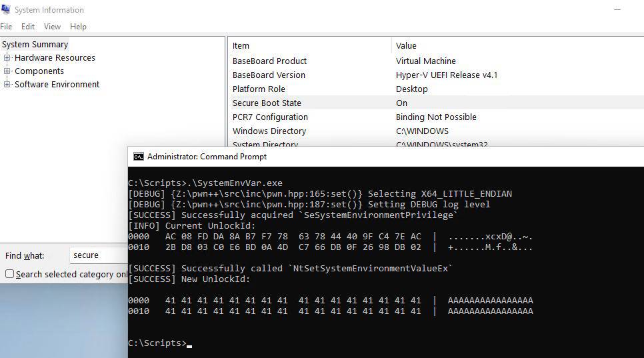Select the Windows Directory row
Screen dimensions: 644x358
pos(269,131)
